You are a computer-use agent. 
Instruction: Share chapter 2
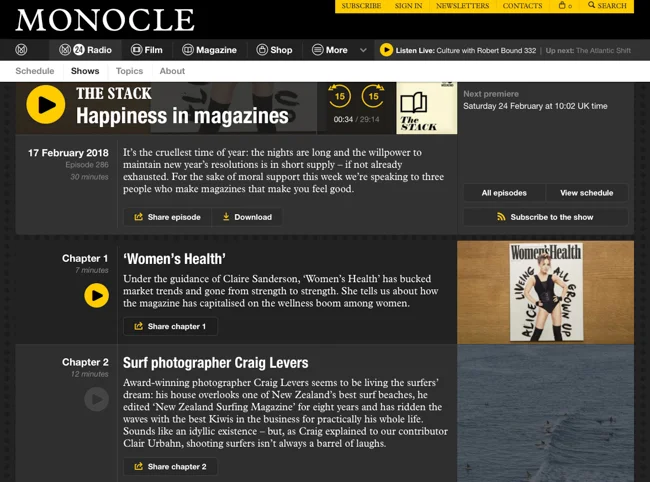point(170,467)
